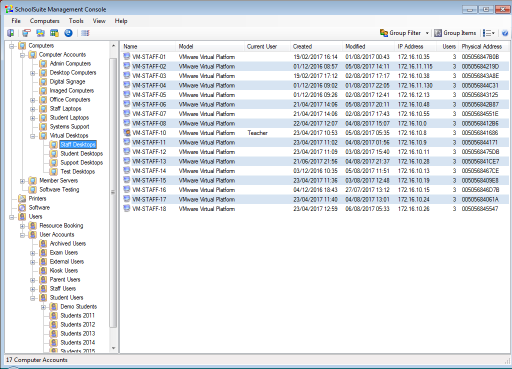
Task: Click the VM-STAFF-01 computer icon
Action: tap(127, 57)
